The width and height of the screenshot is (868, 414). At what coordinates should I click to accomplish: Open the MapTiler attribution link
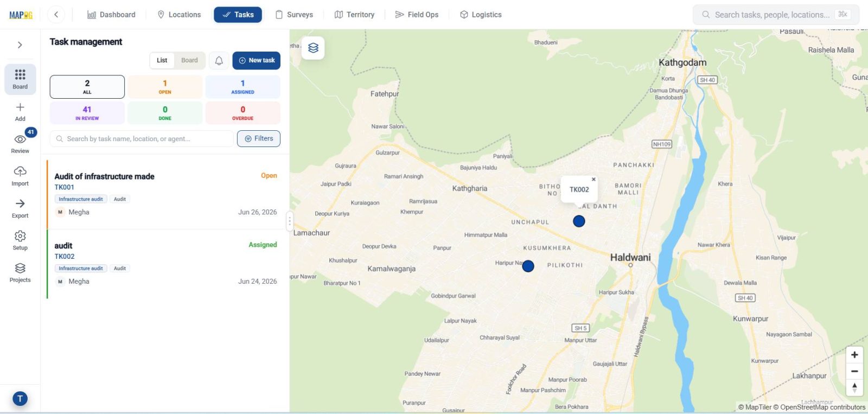[755, 407]
